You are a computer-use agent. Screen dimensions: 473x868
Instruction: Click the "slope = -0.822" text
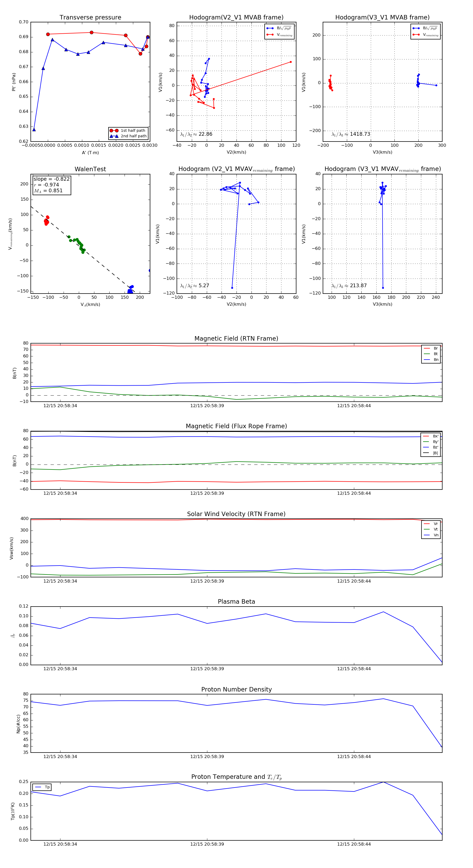pyautogui.click(x=52, y=179)
